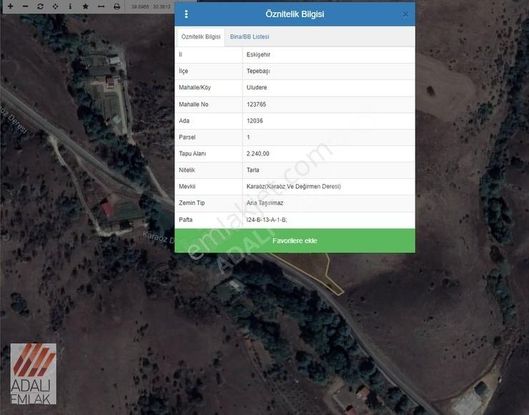Click the info 'i' tool icon
Screen dimensions: 529x415
click(x=70, y=6)
